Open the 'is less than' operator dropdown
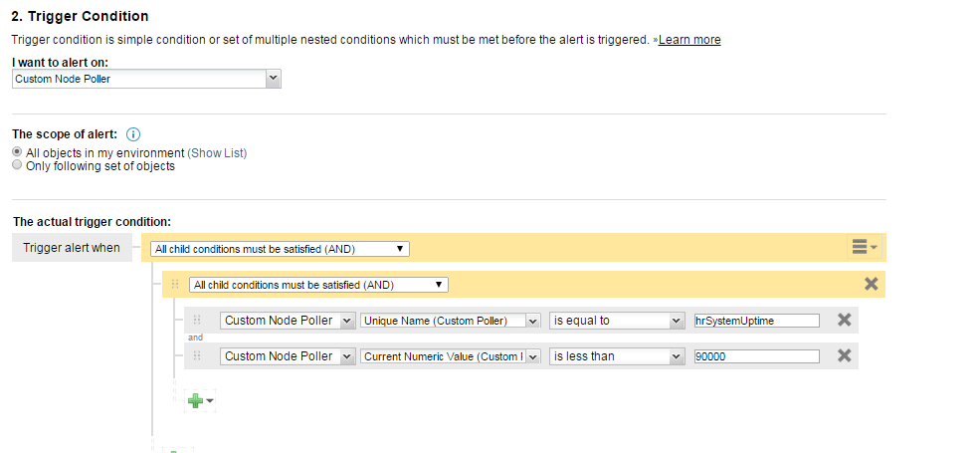Screen dimensions: 980x453 click(616, 356)
